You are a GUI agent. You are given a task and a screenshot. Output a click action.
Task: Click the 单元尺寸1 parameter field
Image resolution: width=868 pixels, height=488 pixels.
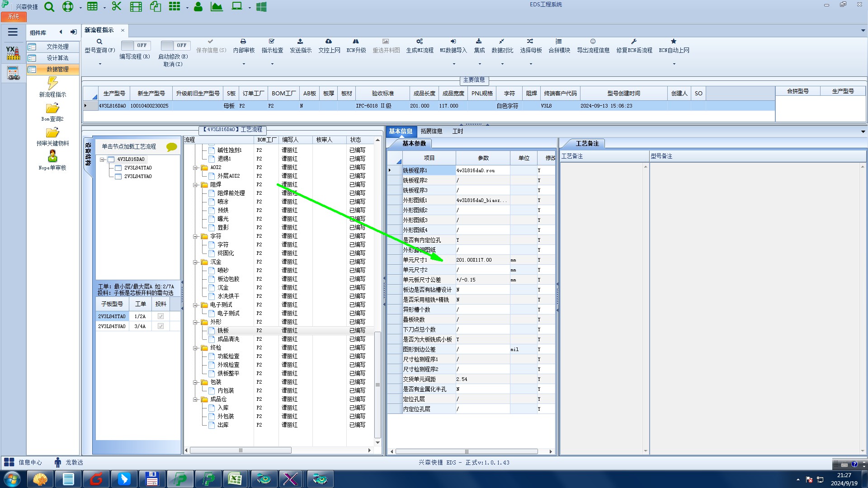[482, 260]
